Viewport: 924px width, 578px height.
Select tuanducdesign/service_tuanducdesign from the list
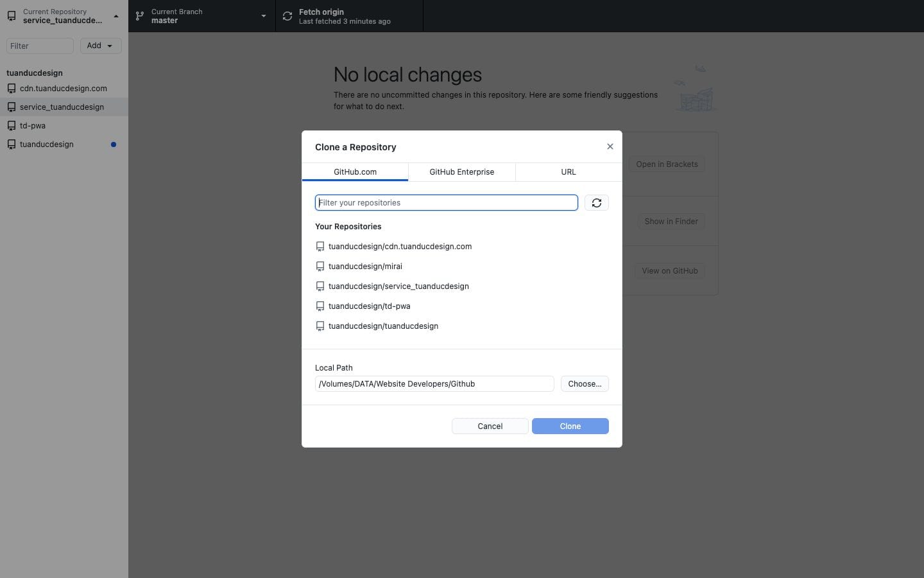point(398,286)
